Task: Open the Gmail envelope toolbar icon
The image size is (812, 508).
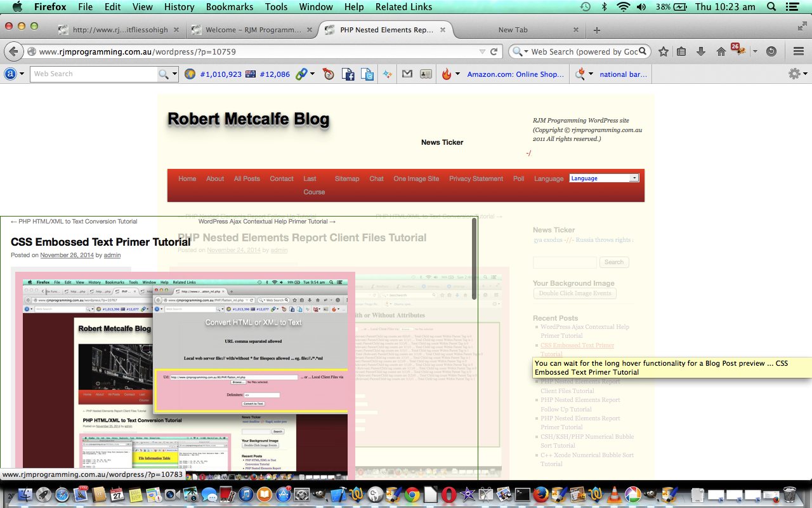Action: [407, 74]
